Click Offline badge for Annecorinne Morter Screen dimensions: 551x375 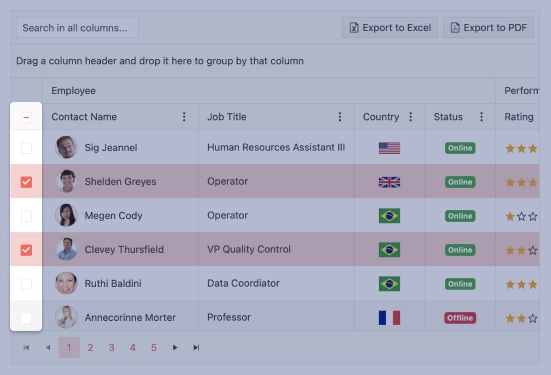click(x=460, y=318)
